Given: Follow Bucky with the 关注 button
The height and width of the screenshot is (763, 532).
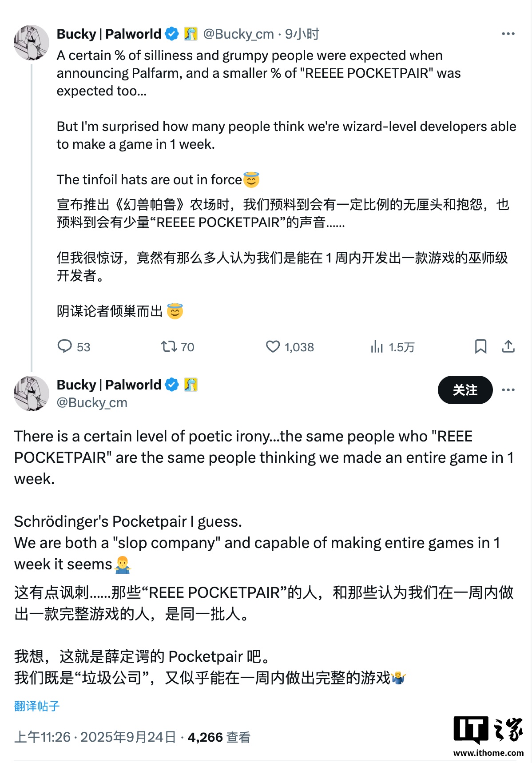Looking at the screenshot, I should tap(465, 390).
